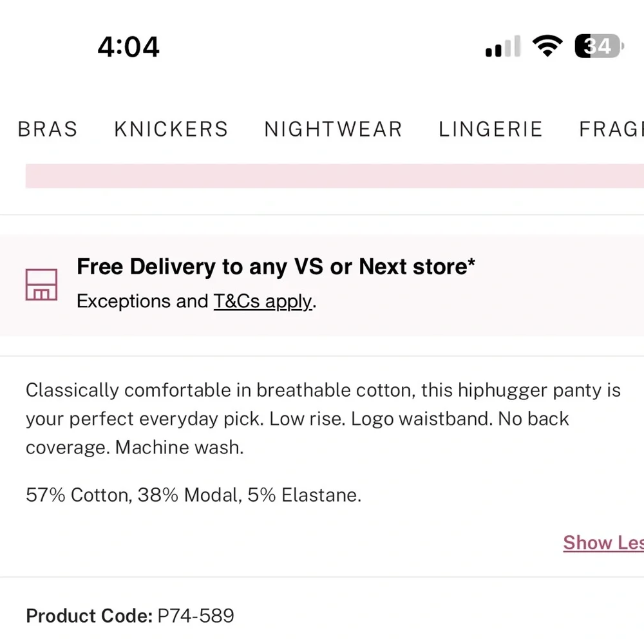This screenshot has width=644, height=644.
Task: Open the BRAS menu category
Action: point(48,129)
